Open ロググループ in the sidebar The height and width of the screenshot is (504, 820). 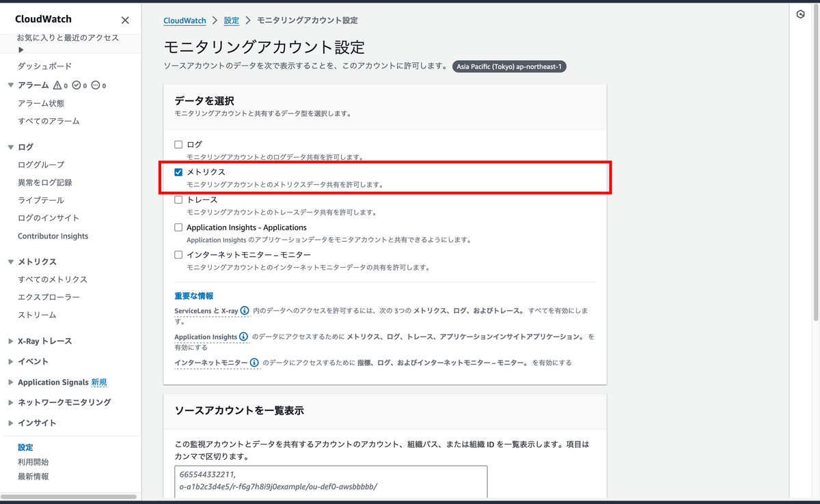pyautogui.click(x=41, y=165)
